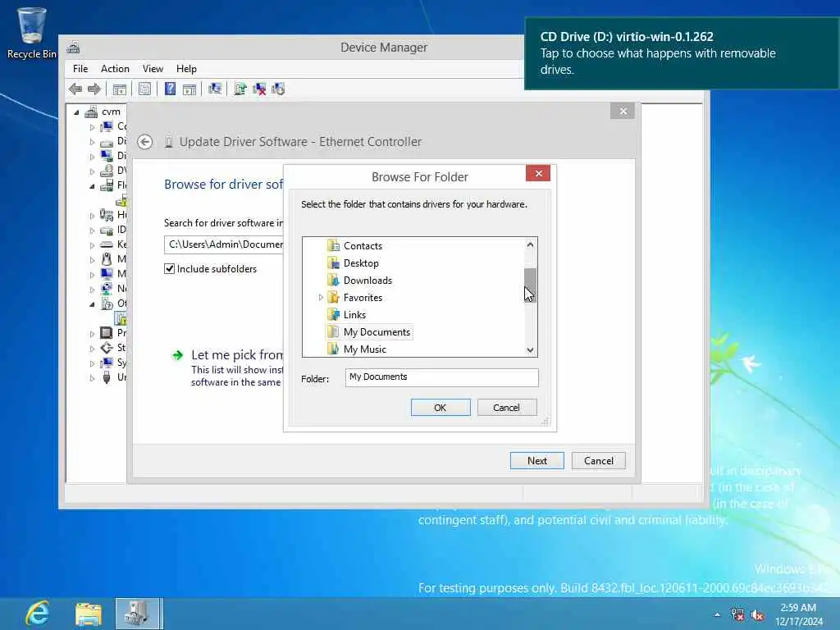Select the mouse category icon in device tree
Image resolution: width=840 pixels, height=630 pixels.
(x=107, y=259)
